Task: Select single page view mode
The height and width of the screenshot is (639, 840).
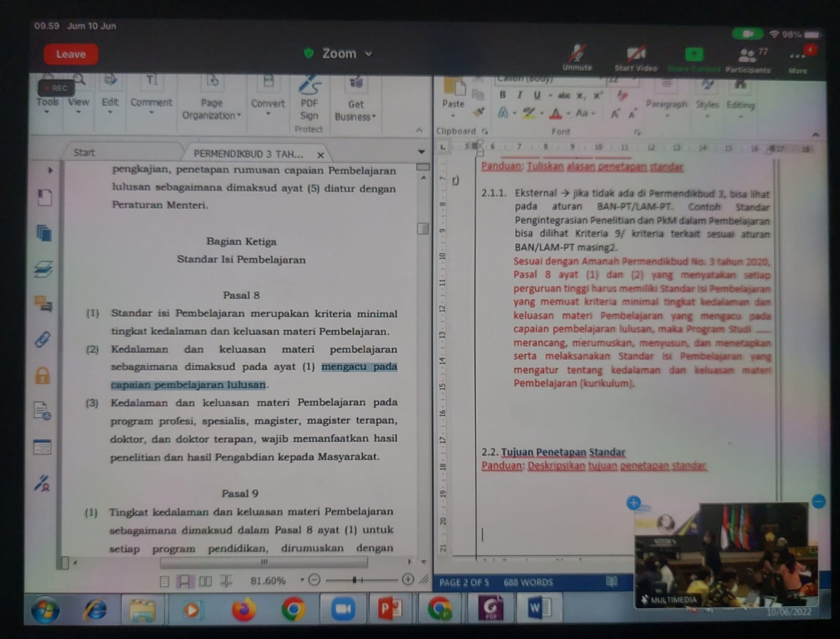Action: (x=164, y=581)
